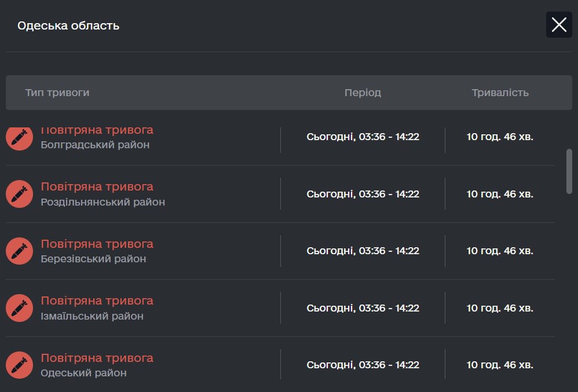Screen dimensions: 578x392
Task: Select Повітряна тривога for Ізмаїльський район
Action: (97, 301)
